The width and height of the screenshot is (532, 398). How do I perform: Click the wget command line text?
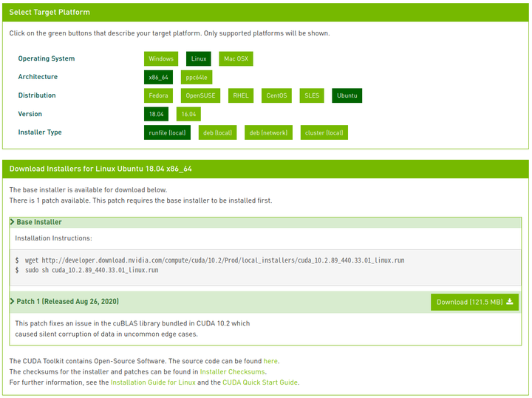[x=215, y=260]
